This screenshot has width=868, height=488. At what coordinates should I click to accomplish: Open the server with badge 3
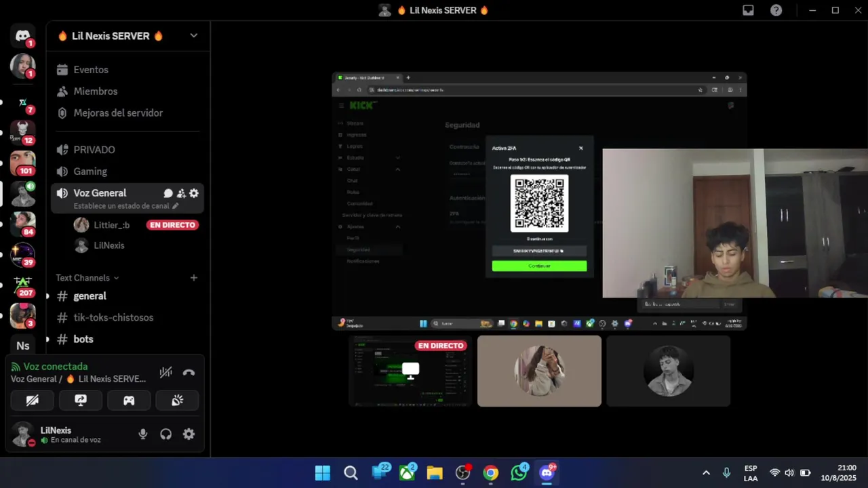click(22, 315)
